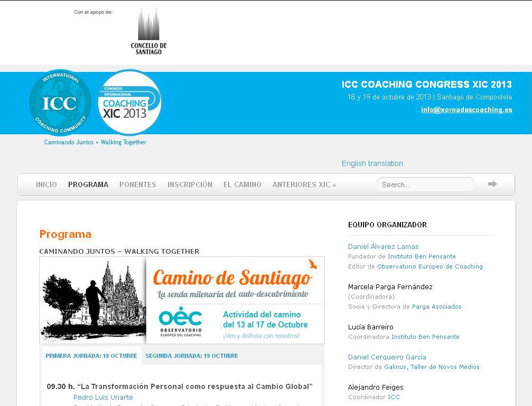This screenshot has height=406, width=532.
Task: Expand the Anteriores XIC submenu
Action: click(x=304, y=184)
